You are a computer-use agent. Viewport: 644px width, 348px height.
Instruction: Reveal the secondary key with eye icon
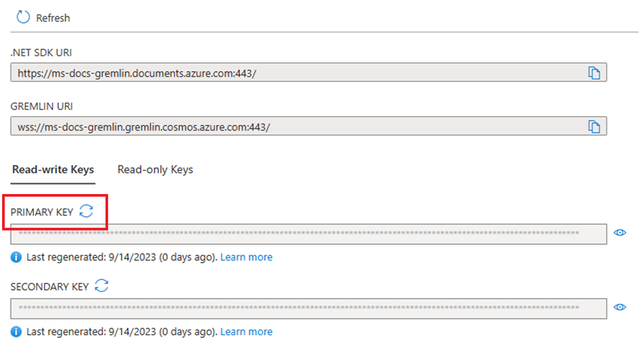620,307
